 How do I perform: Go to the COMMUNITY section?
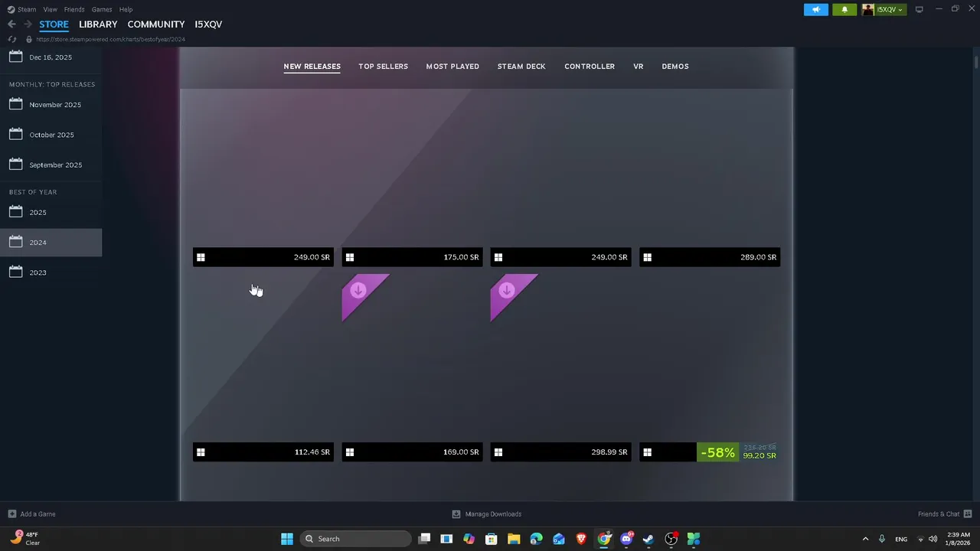point(156,24)
